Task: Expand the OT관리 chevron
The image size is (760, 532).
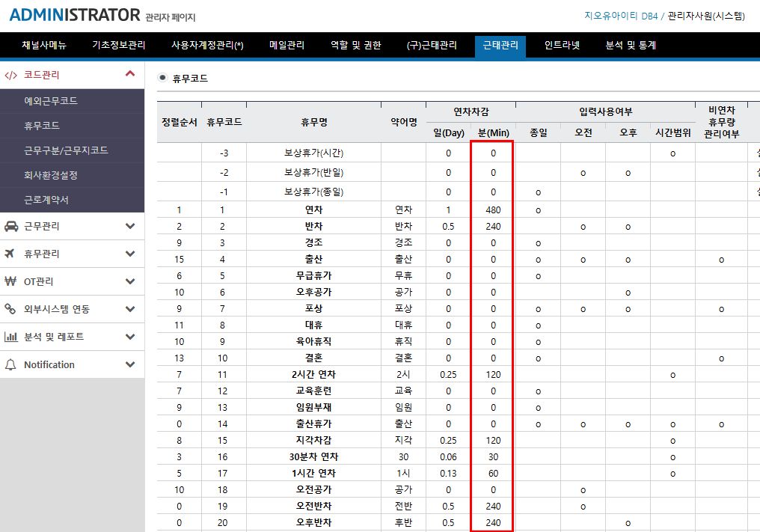Action: click(x=130, y=281)
